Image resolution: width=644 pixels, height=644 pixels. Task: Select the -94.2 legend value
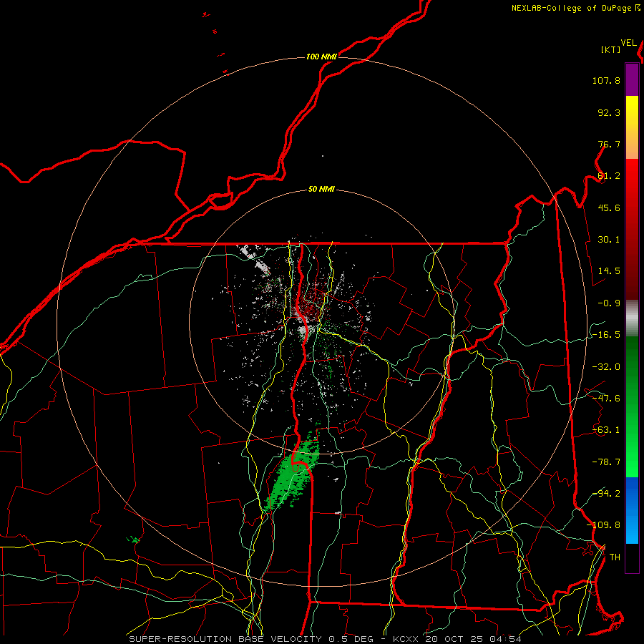point(606,494)
